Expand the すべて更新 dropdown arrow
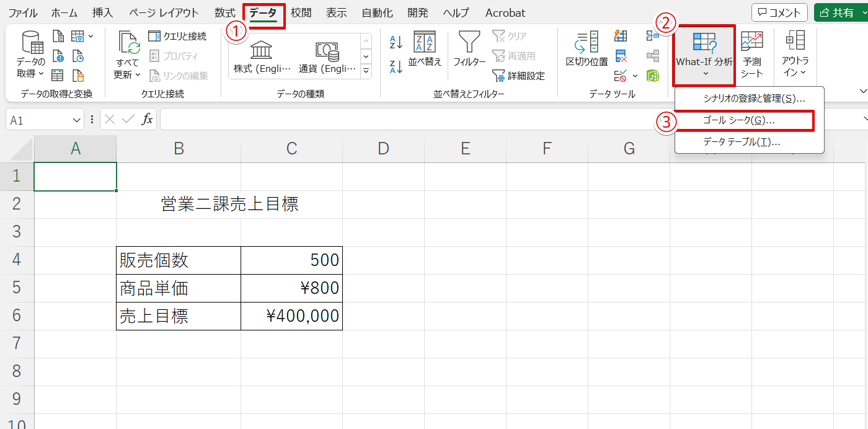This screenshot has height=429, width=868. (138, 75)
